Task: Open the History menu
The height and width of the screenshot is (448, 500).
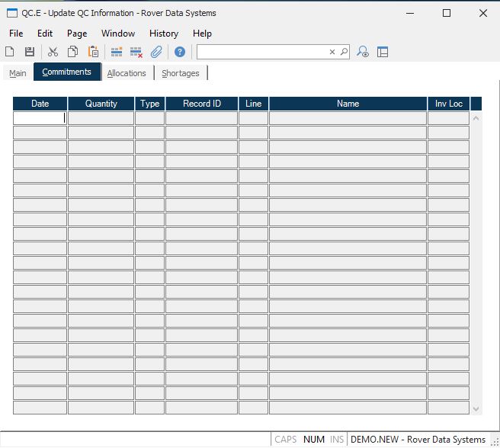Action: point(163,34)
